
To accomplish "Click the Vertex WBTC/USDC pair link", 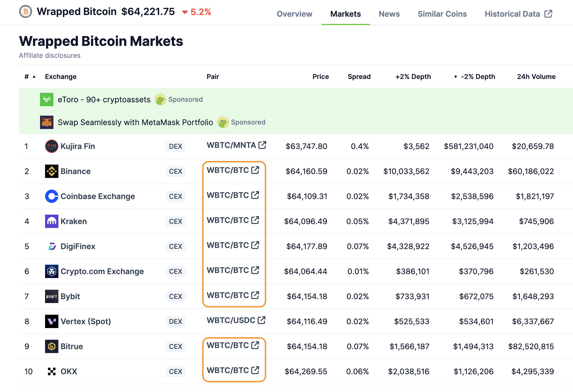I will (231, 320).
